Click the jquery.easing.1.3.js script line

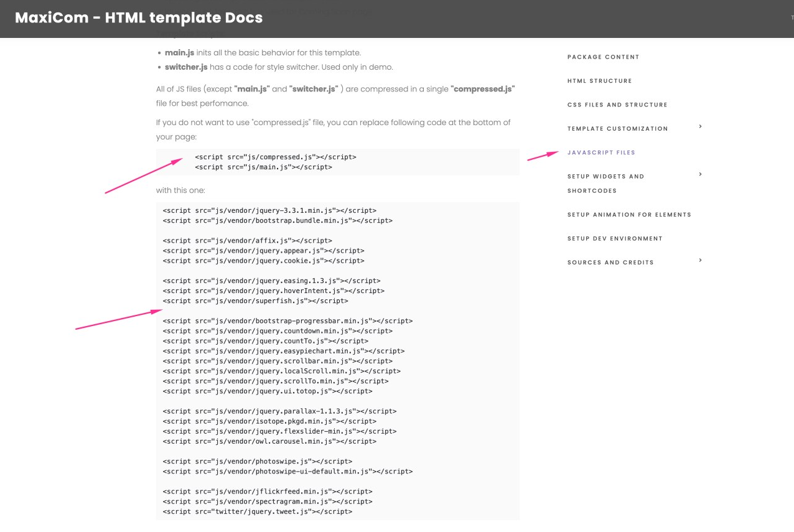[272, 281]
